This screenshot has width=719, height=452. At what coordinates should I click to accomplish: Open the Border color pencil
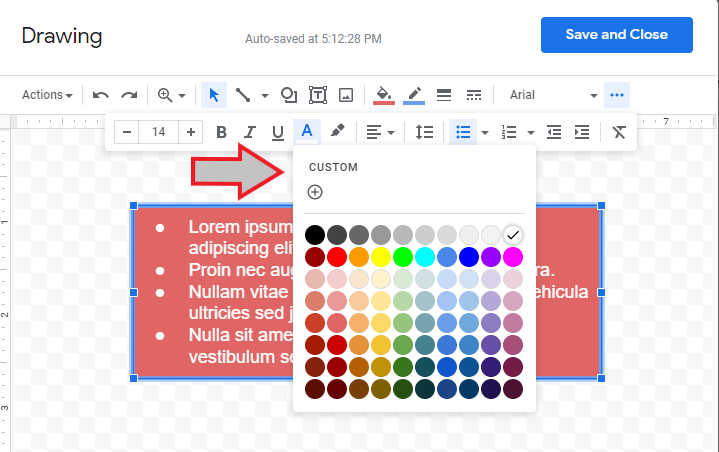point(414,95)
